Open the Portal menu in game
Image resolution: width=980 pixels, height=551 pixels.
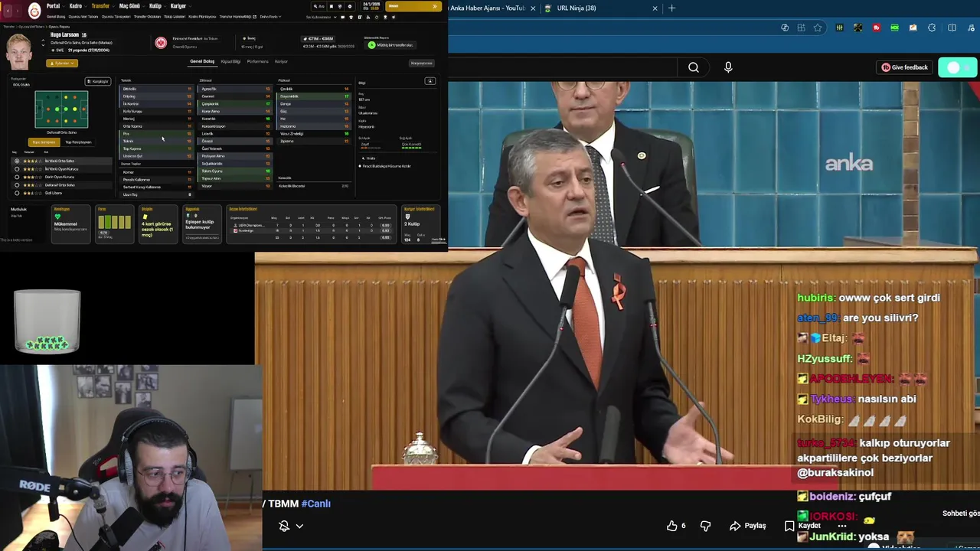coord(53,6)
